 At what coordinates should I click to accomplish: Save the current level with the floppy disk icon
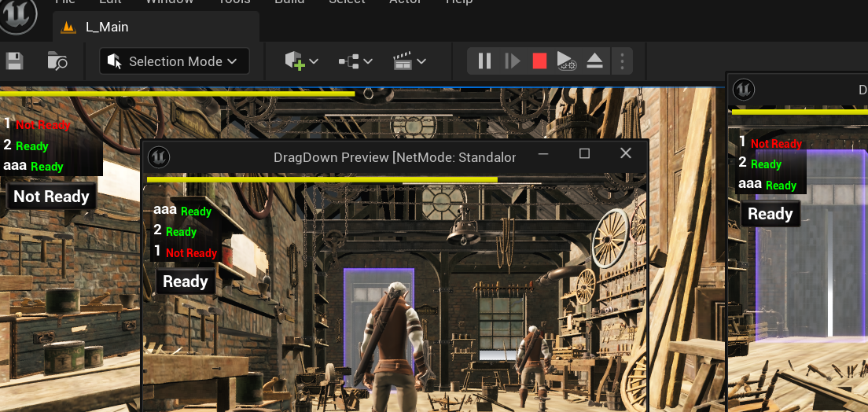14,61
